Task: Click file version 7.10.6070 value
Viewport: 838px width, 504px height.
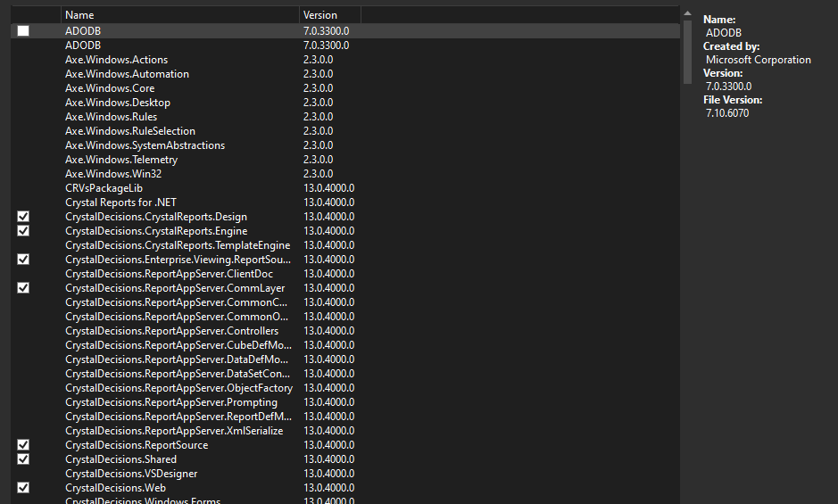Action: (x=727, y=113)
